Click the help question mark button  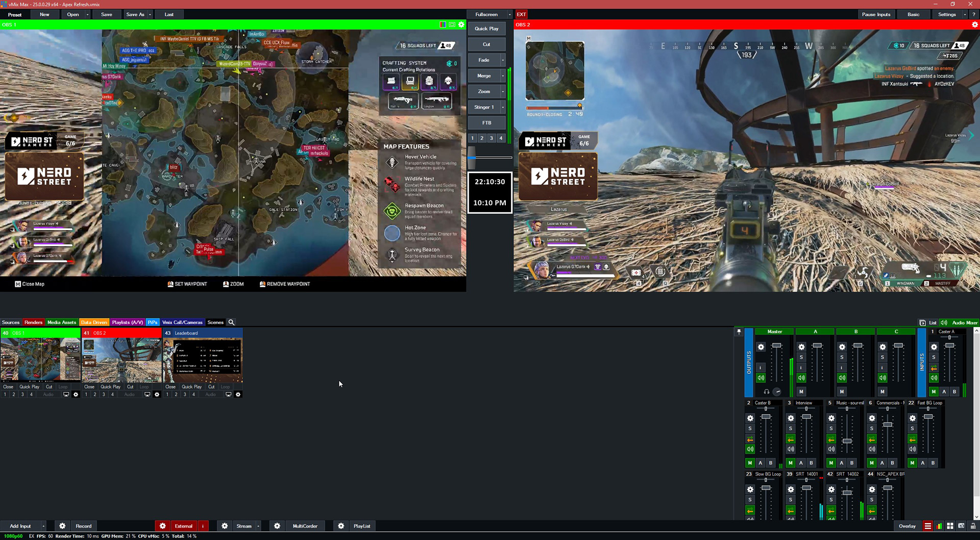pyautogui.click(x=974, y=14)
